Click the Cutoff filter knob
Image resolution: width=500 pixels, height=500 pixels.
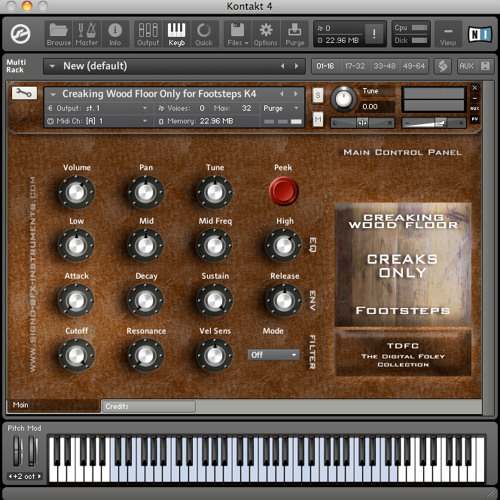pyautogui.click(x=76, y=355)
